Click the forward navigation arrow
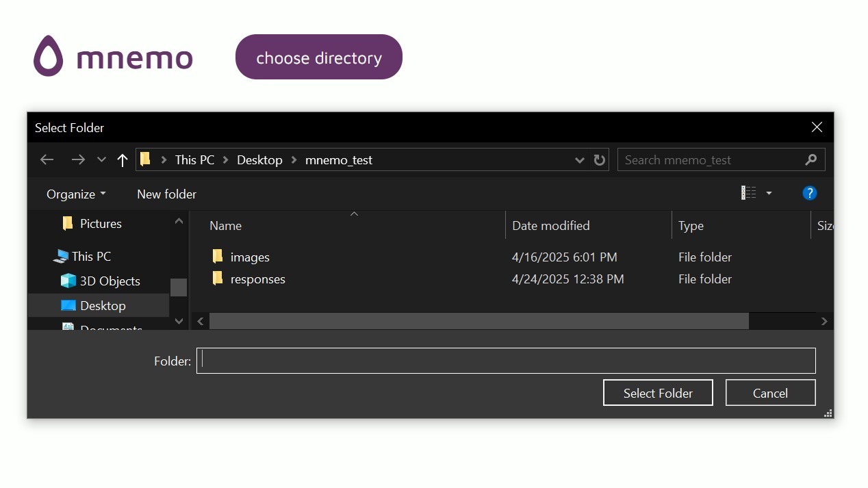This screenshot has height=488, width=868. (78, 159)
